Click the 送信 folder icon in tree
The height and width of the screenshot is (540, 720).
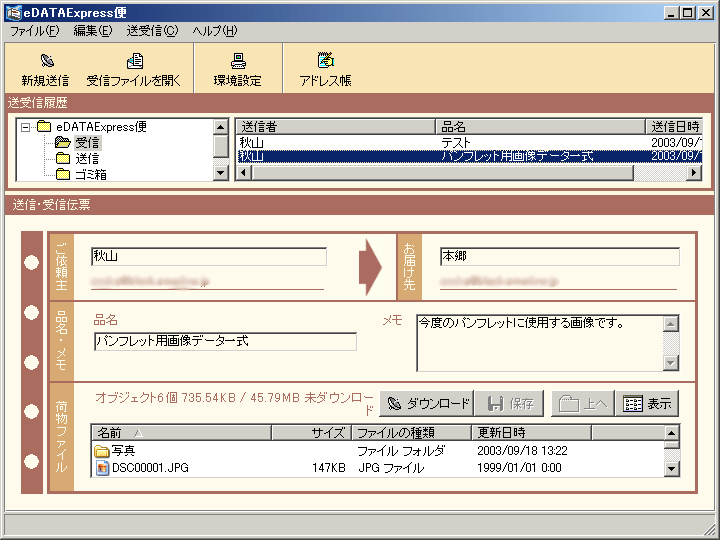[x=62, y=158]
